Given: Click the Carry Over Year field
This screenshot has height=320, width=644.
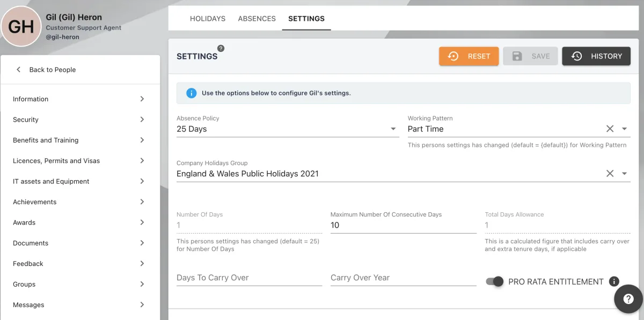Looking at the screenshot, I should (x=403, y=278).
